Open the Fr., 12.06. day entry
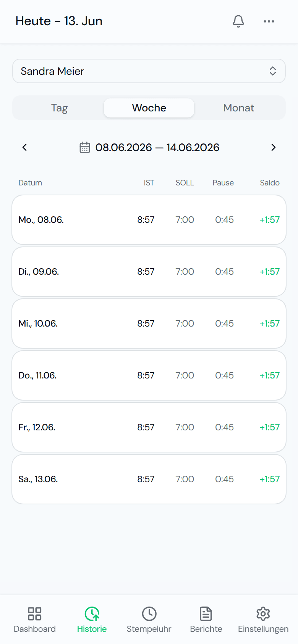The width and height of the screenshot is (298, 644). [149, 427]
